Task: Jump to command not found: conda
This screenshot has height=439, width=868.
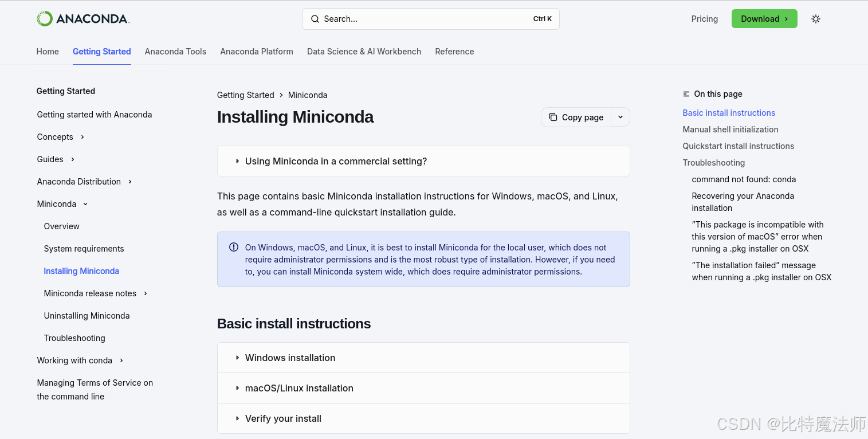Action: [744, 179]
